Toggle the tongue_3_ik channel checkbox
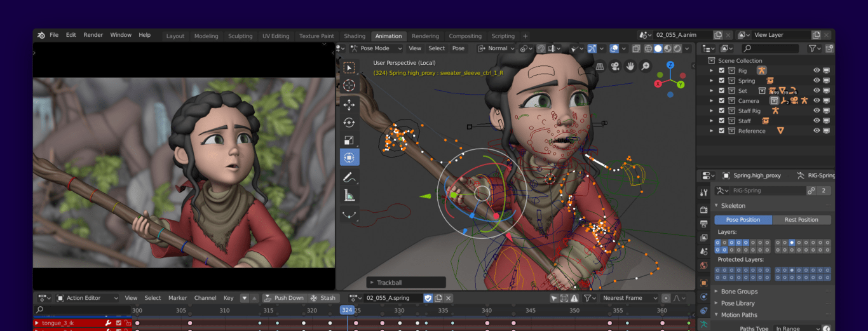The image size is (868, 331). pyautogui.click(x=118, y=323)
